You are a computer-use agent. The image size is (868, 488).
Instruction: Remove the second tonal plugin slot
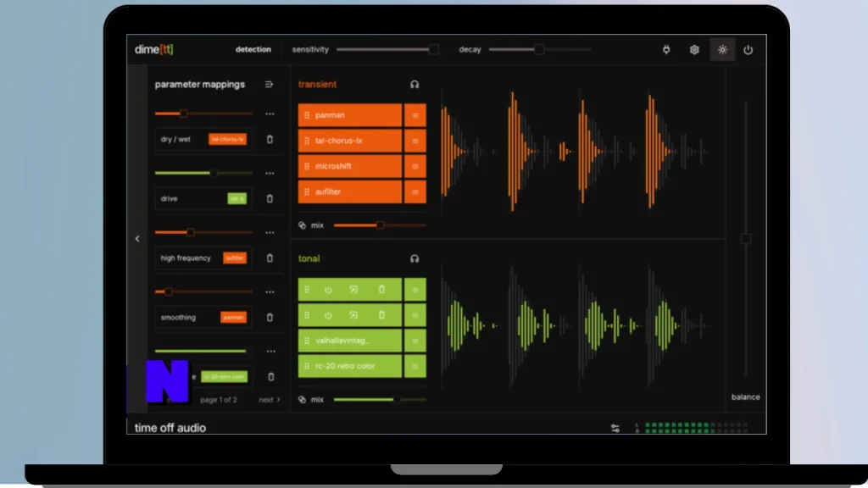click(381, 315)
